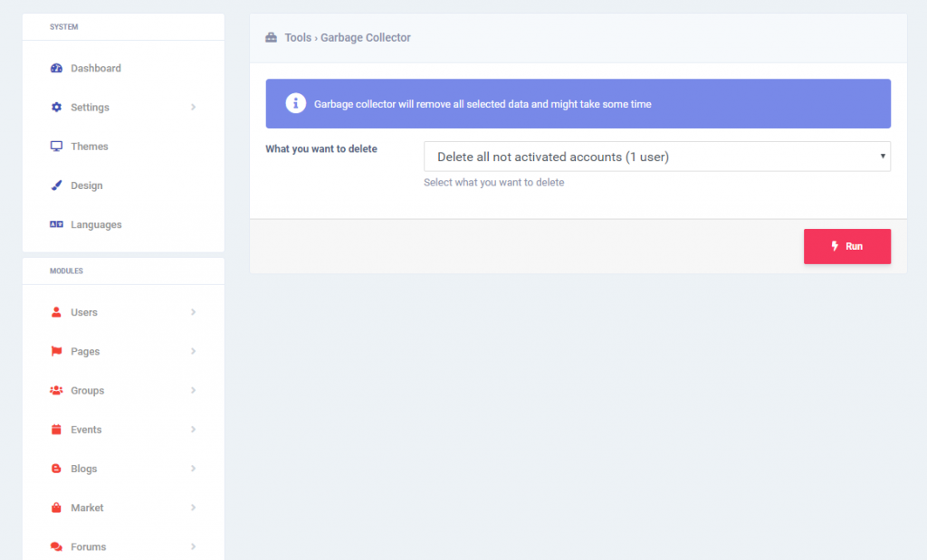Screen dimensions: 927x560
Task: Open the Users menu item label
Action: point(84,312)
